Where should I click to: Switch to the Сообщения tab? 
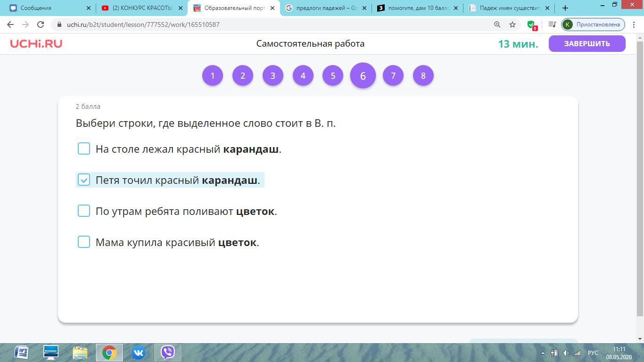tap(47, 8)
